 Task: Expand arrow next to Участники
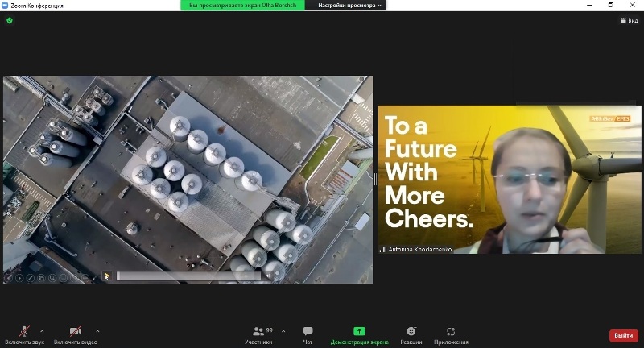pyautogui.click(x=283, y=331)
